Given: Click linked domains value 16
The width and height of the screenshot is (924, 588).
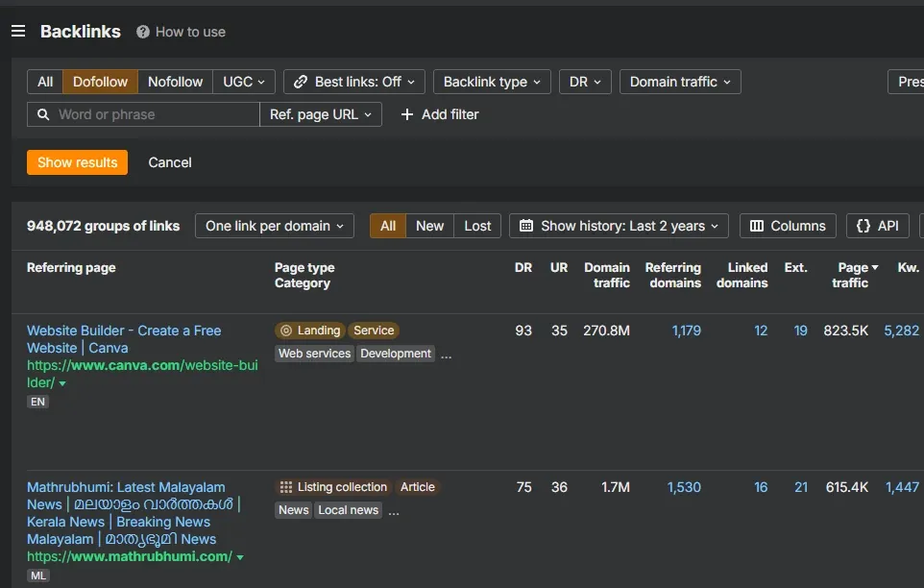Looking at the screenshot, I should pyautogui.click(x=761, y=487).
